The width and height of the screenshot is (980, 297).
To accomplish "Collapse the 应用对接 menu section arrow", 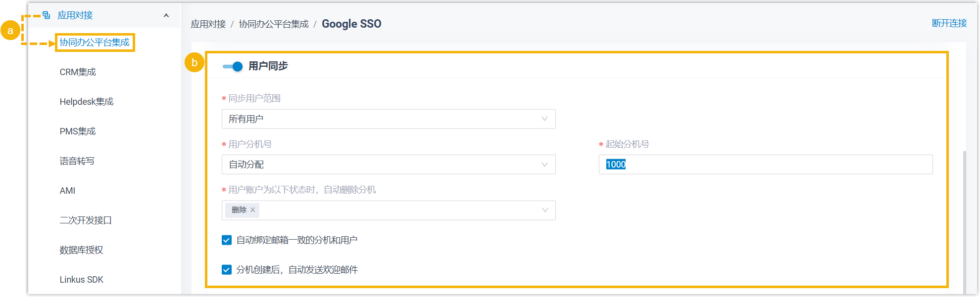I will [x=166, y=15].
